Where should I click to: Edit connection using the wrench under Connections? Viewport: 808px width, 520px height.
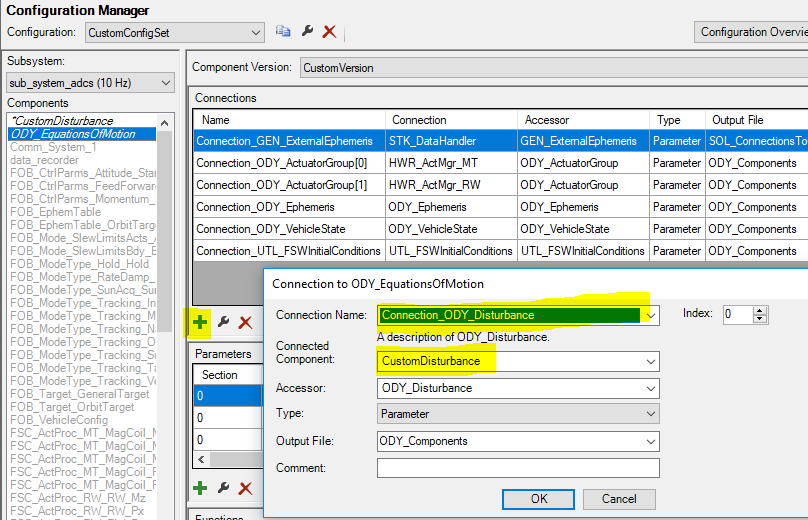pyautogui.click(x=223, y=322)
